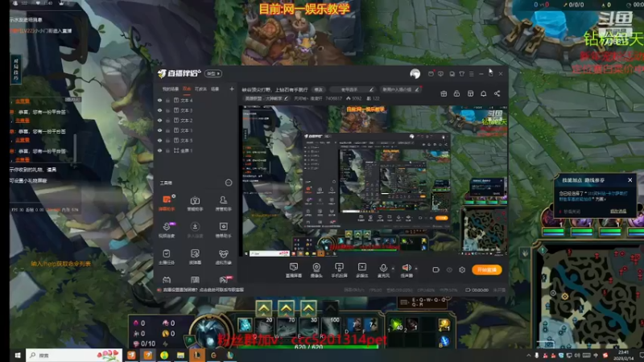Viewport: 644px width, 362px height.
Task: Open the 虚拟形象 tool icon
Action: pyautogui.click(x=224, y=257)
